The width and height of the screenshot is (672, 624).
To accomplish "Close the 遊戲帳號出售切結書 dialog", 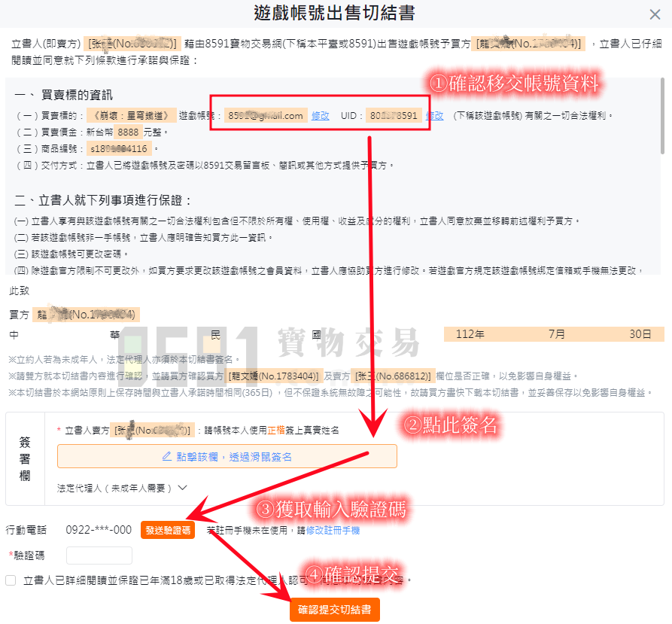I will pos(655,14).
